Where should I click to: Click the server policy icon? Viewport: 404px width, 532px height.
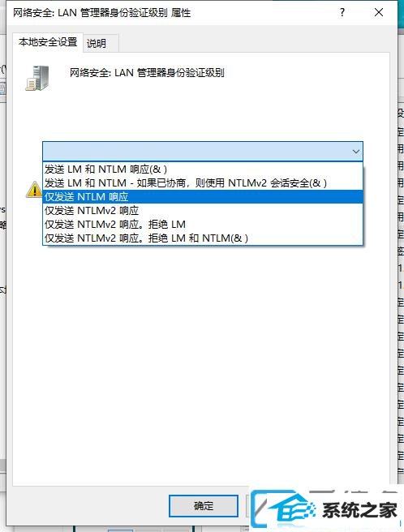pos(37,79)
